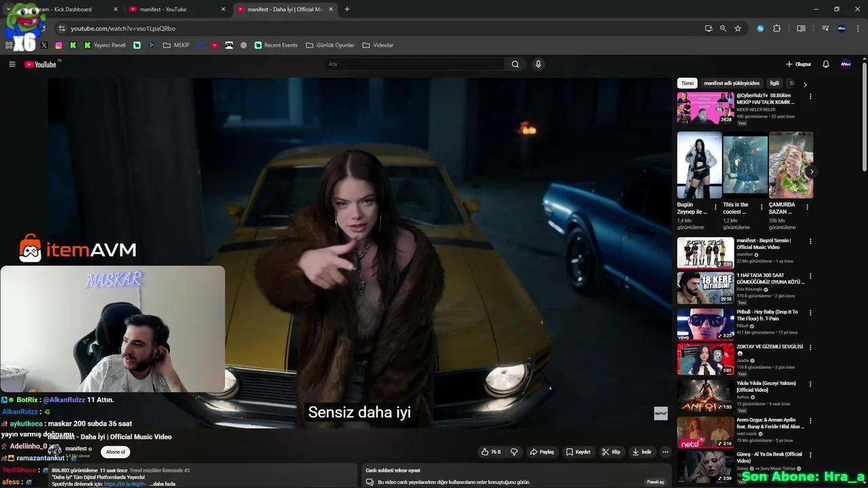Screen dimensions: 868x488
Task: Open the zoom magnifier in the address bar
Action: pos(723,28)
